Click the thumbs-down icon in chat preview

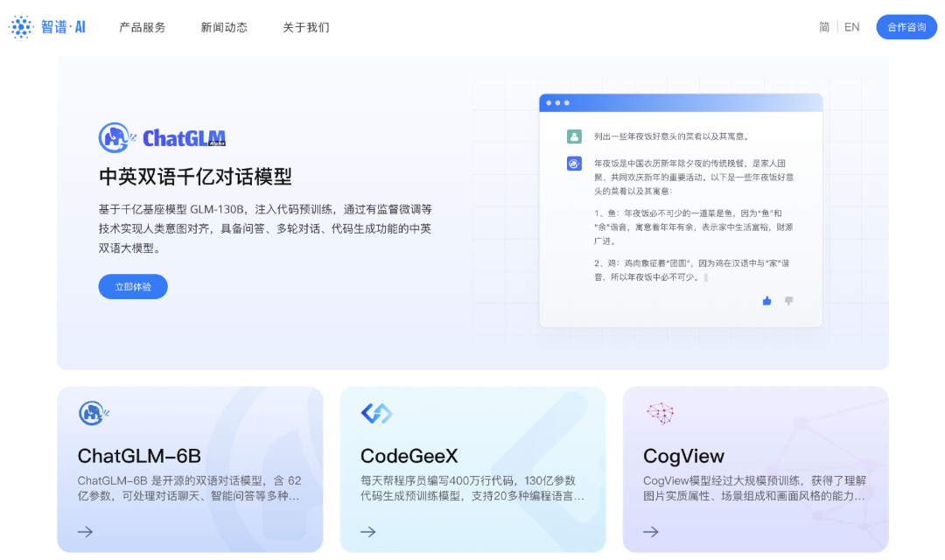coord(789,301)
